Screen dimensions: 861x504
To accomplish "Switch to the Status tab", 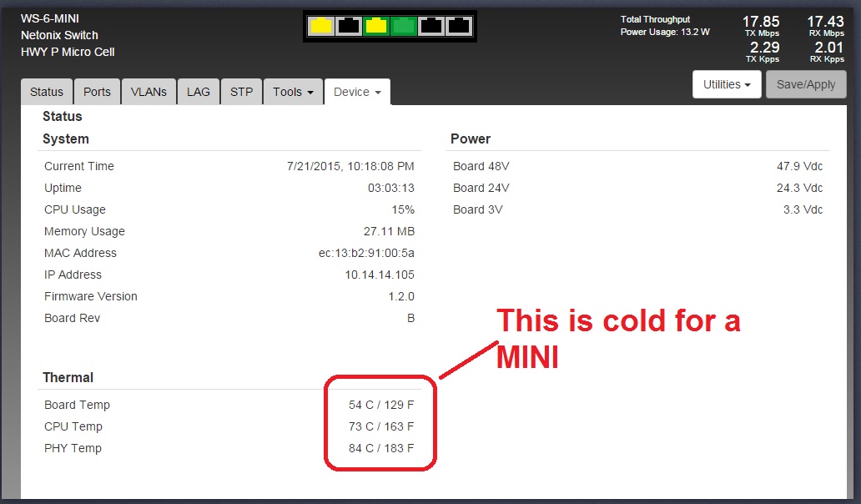I will tap(47, 92).
